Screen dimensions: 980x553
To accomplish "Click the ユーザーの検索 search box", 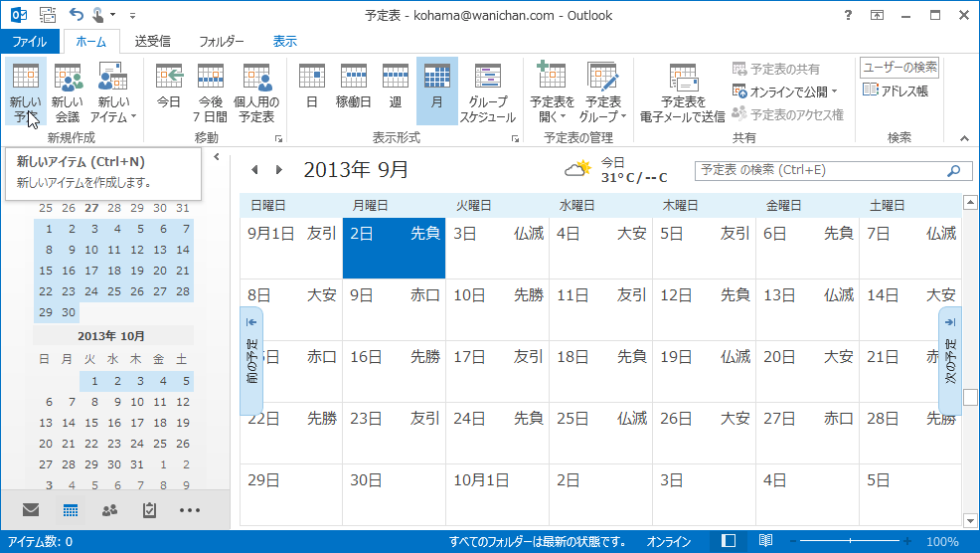I will pos(900,67).
